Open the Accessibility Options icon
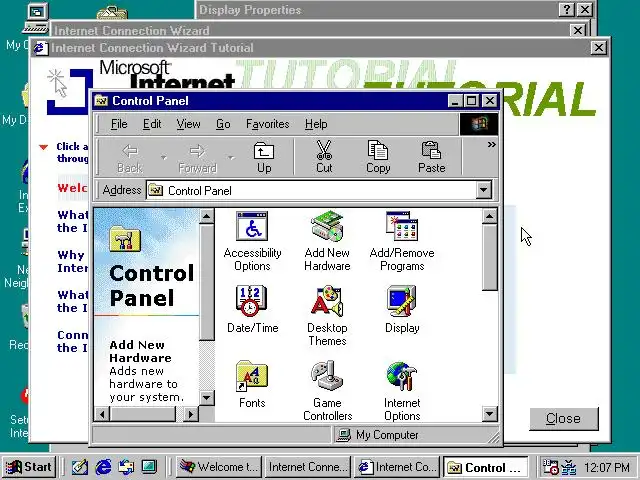640x480 pixels. point(252,241)
